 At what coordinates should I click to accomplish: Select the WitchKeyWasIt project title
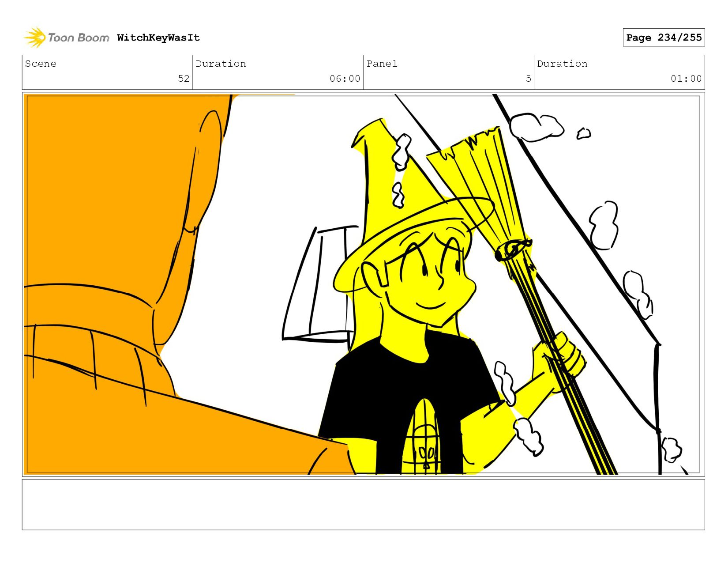click(x=158, y=38)
